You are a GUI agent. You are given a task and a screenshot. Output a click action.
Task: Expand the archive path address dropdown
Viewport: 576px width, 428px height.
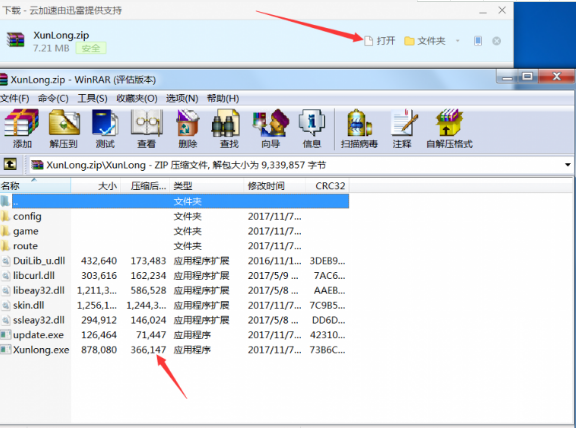568,165
